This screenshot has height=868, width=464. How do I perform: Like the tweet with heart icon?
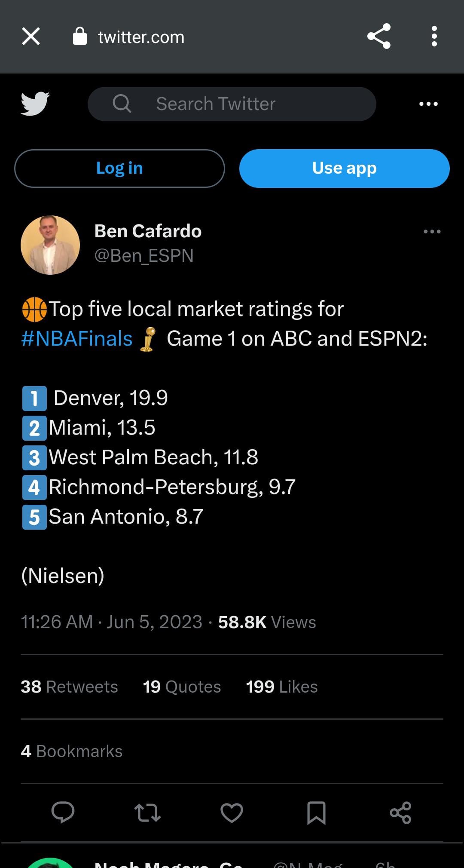pyautogui.click(x=232, y=813)
